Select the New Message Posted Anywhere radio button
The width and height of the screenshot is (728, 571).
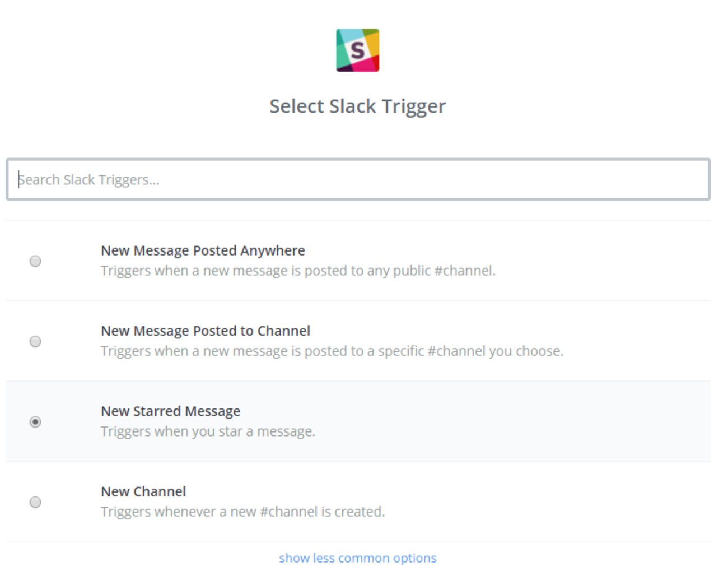point(35,261)
